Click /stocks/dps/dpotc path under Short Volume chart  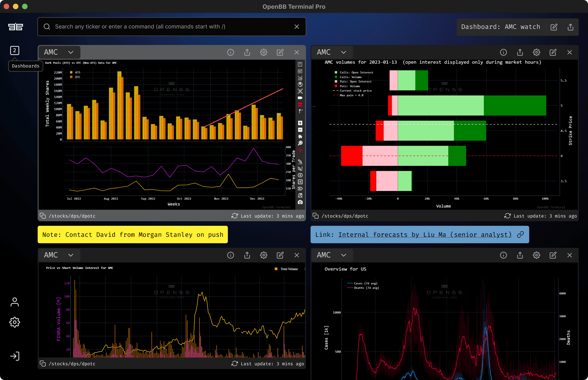[72, 364]
